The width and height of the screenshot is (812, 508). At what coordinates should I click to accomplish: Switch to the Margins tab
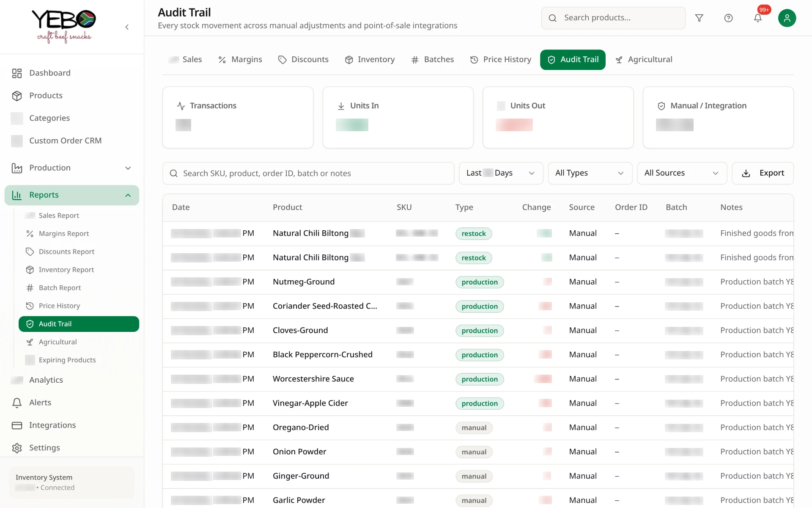pyautogui.click(x=240, y=60)
